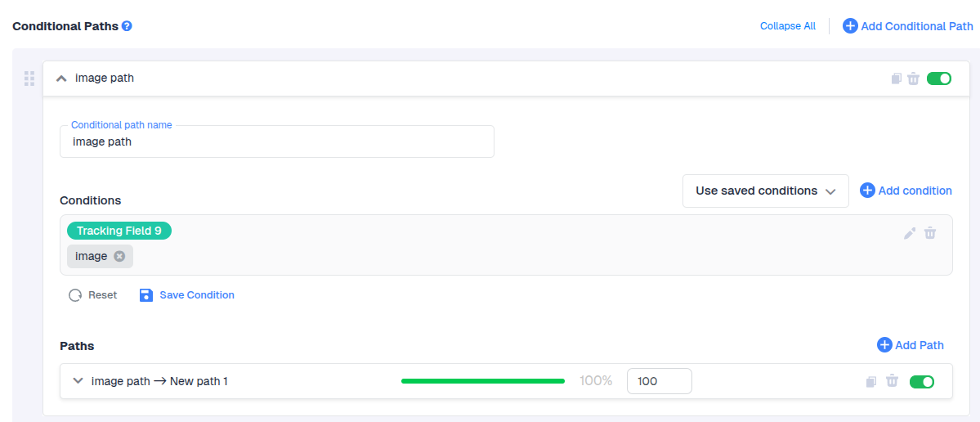980x422 pixels.
Task: Expand the image path → New path 1 row
Action: pos(78,380)
